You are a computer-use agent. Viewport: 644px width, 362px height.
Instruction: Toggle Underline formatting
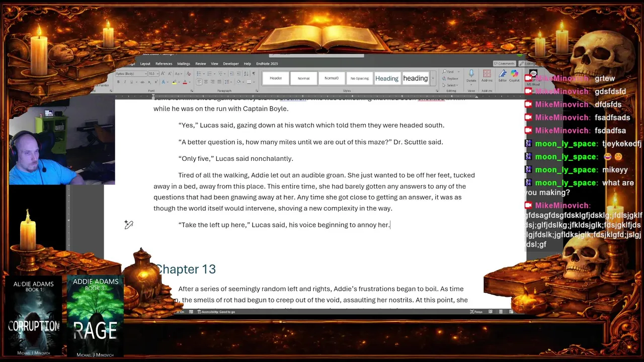pos(131,82)
